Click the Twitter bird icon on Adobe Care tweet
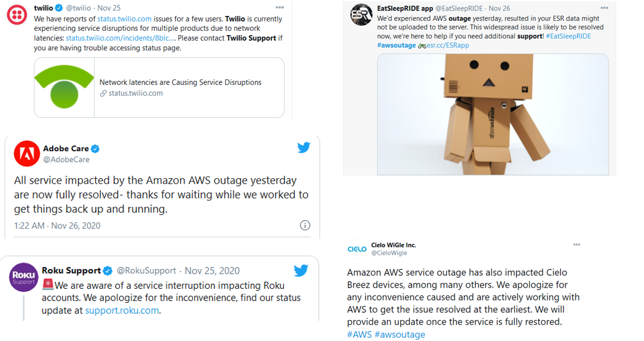 point(304,147)
